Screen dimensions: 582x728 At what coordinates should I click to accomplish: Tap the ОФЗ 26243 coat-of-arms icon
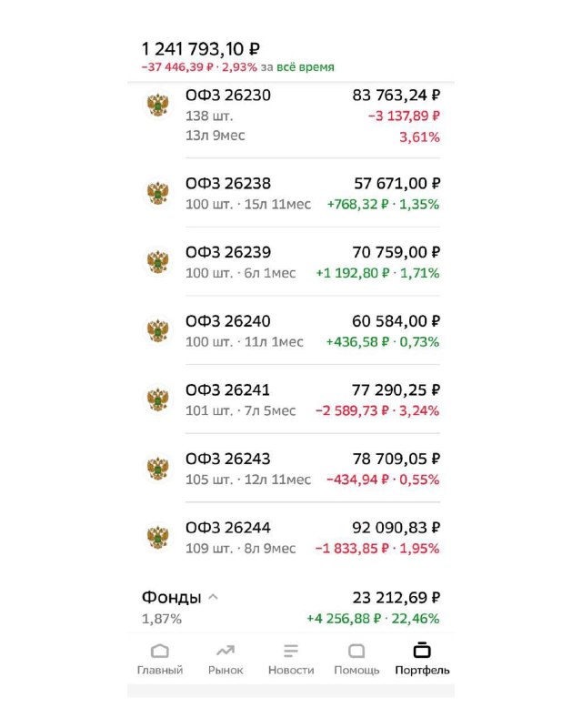pyautogui.click(x=158, y=468)
